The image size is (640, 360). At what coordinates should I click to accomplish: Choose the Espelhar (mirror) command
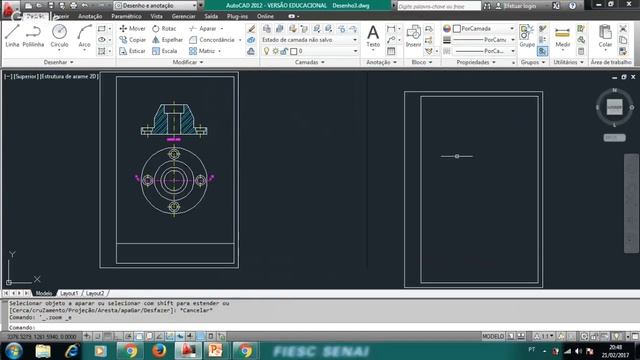pos(167,40)
